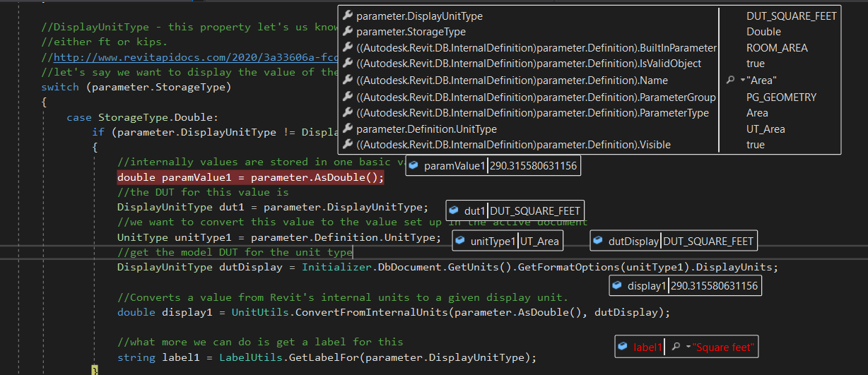Click wrench icon beside parameter.StorageType
Image resolution: width=868 pixels, height=375 pixels.
click(348, 32)
